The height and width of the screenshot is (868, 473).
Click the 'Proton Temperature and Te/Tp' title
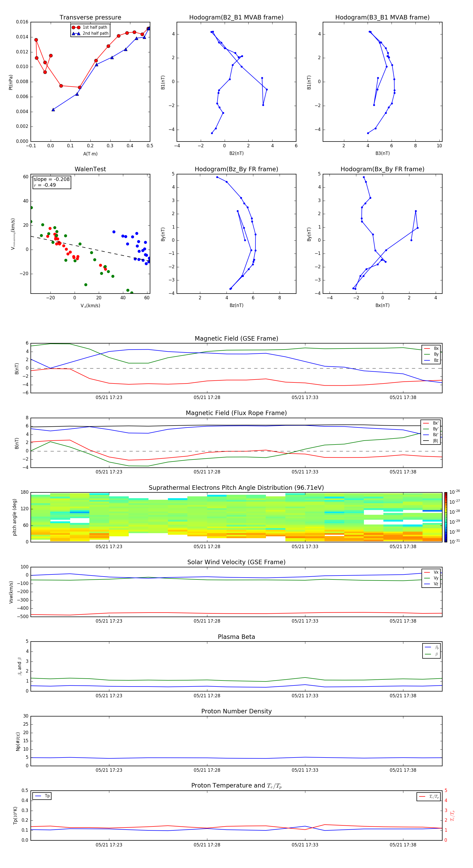(236, 785)
